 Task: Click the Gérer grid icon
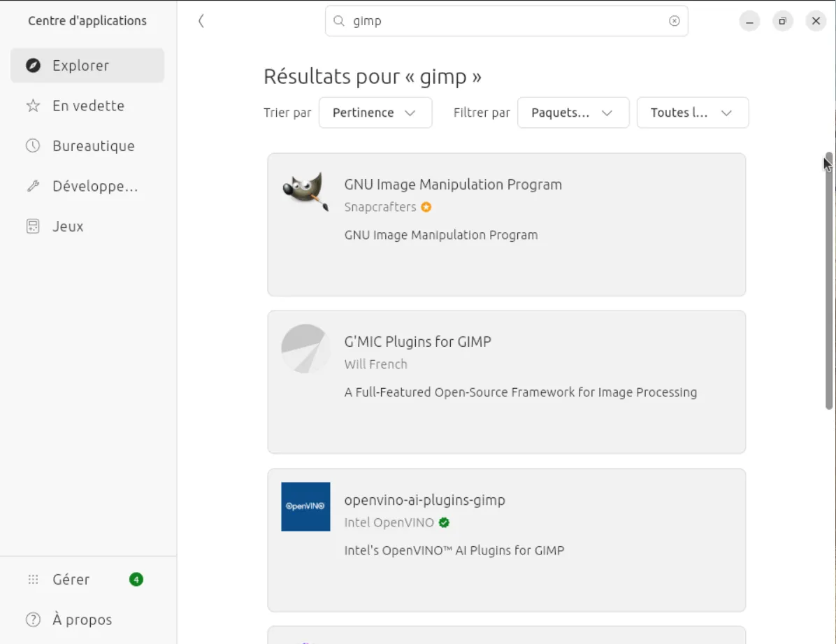point(33,579)
